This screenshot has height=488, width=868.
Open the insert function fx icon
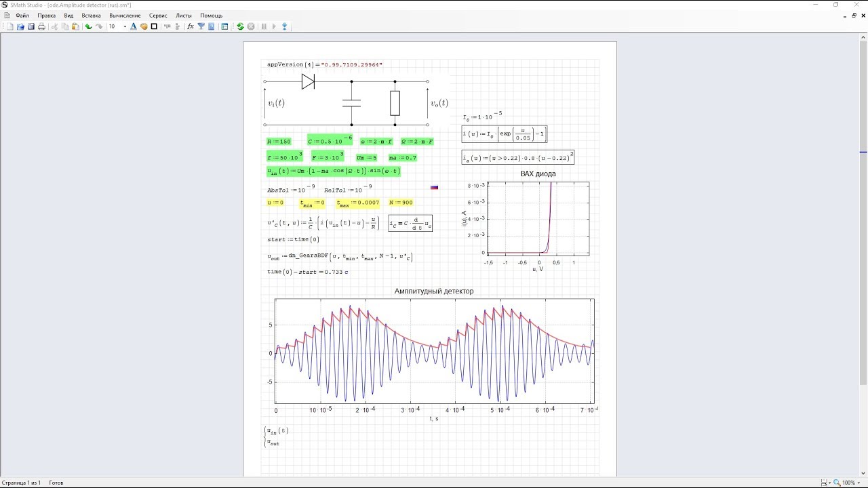pos(191,26)
